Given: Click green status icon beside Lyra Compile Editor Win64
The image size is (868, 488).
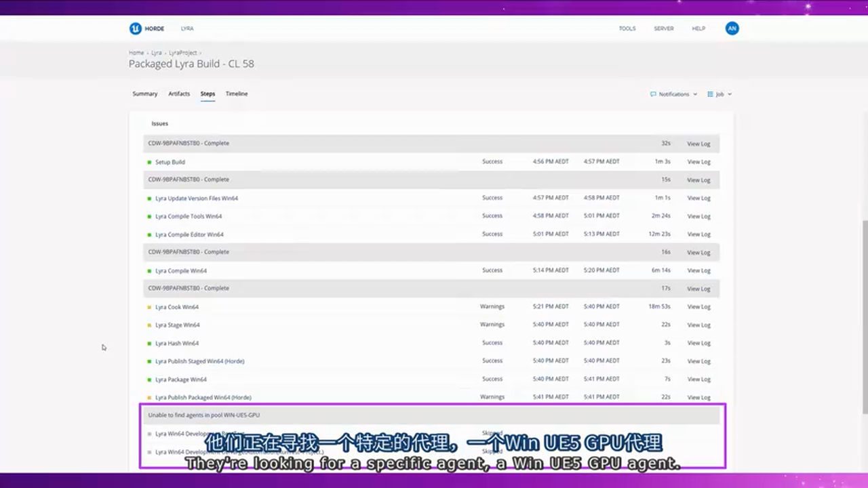Looking at the screenshot, I should pyautogui.click(x=149, y=235).
